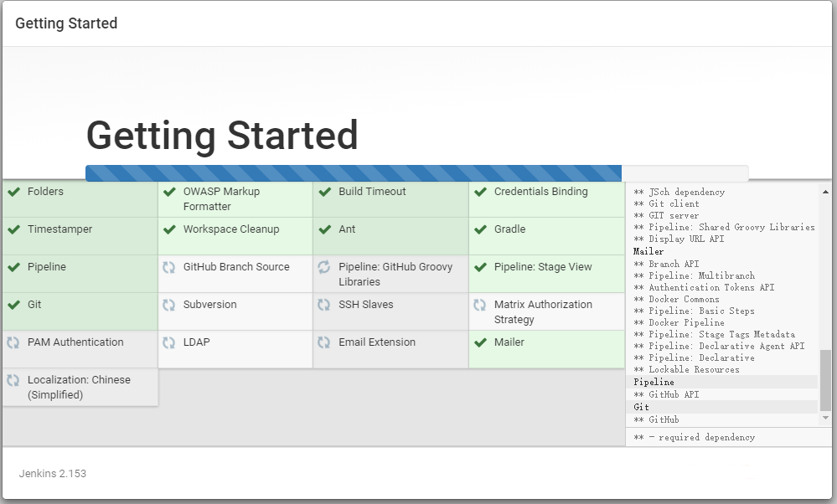Click the checkmark icon next to Mailer plugin
837x504 pixels.
click(480, 342)
